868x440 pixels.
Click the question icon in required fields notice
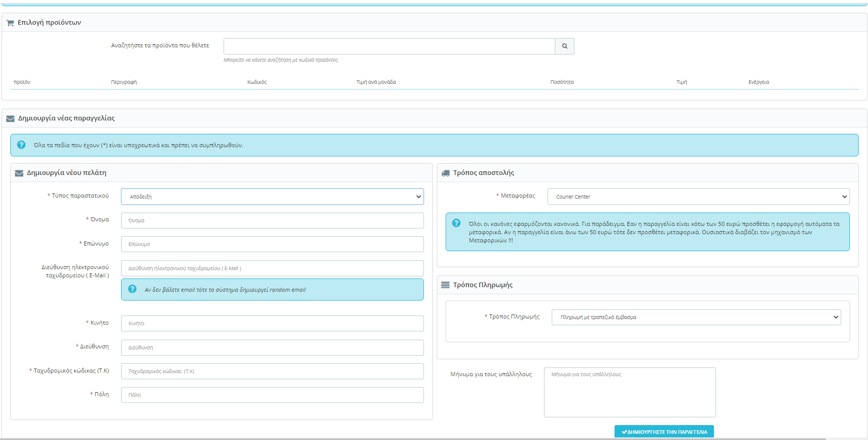(x=21, y=145)
